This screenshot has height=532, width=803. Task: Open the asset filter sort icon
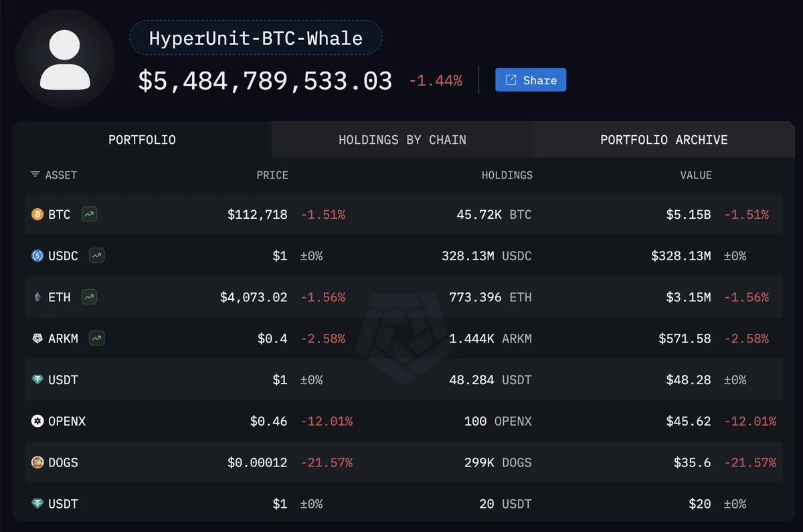[x=35, y=175]
